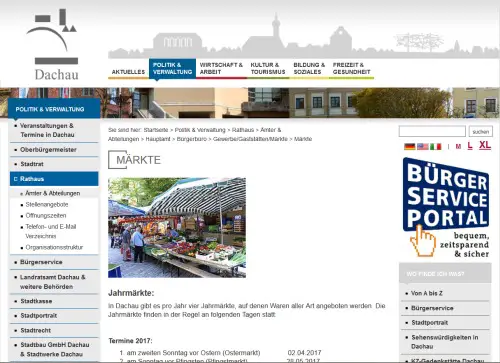500x363 pixels.
Task: Open the Stadtrat sidebar item
Action: coord(54,164)
